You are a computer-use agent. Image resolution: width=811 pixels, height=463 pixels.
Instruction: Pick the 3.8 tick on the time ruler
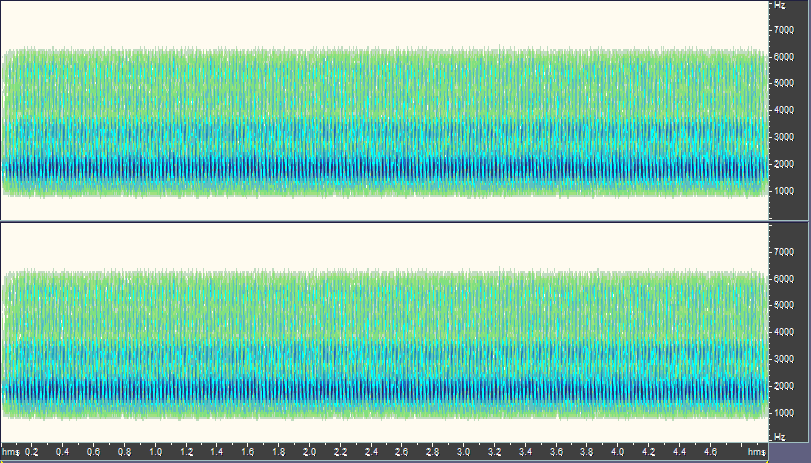click(587, 452)
